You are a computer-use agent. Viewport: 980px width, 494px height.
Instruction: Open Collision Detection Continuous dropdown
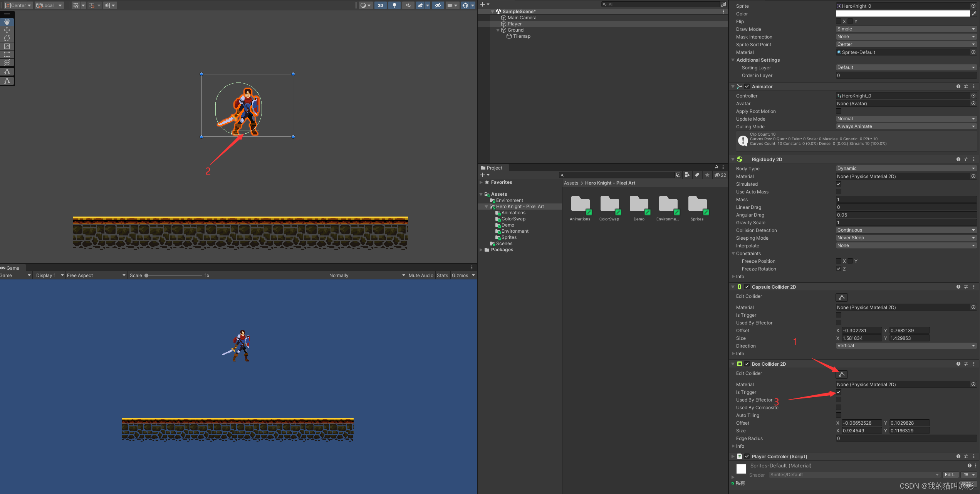point(906,230)
